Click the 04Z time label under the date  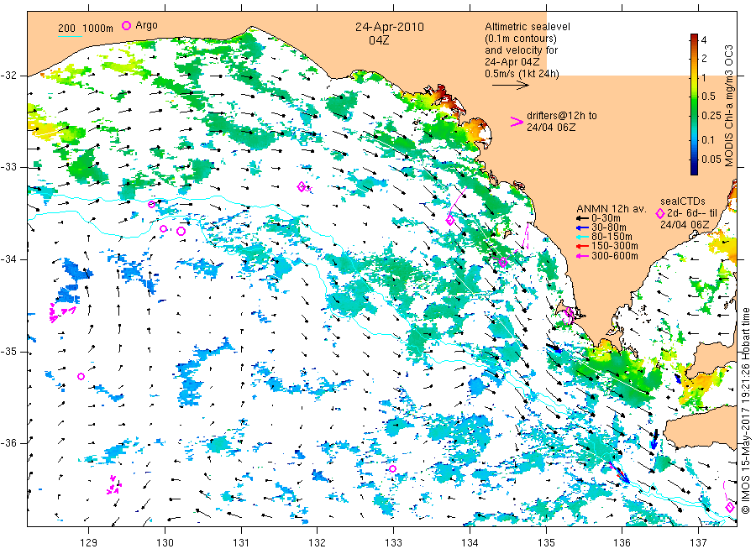(379, 40)
